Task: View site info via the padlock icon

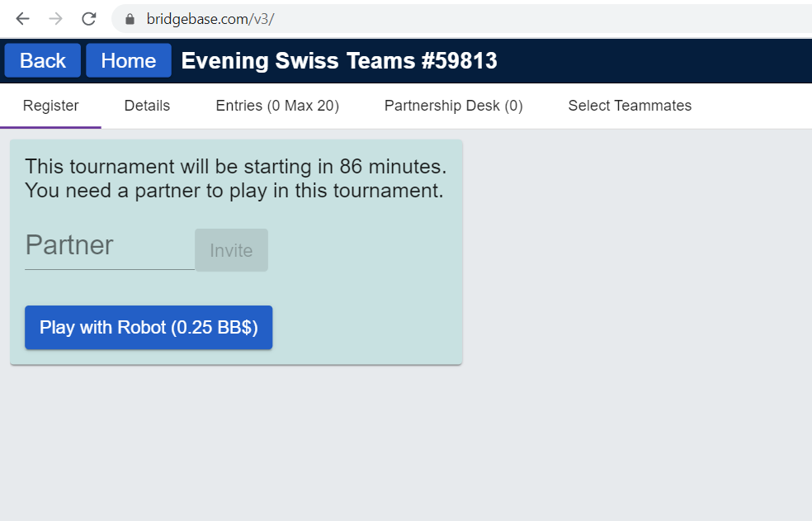Action: coord(130,19)
